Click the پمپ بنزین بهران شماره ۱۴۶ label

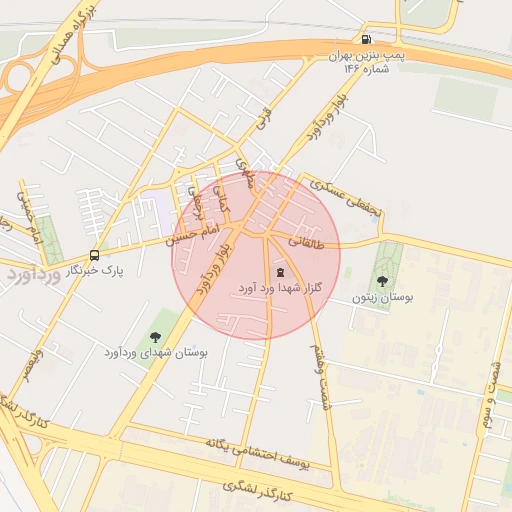tap(367, 62)
